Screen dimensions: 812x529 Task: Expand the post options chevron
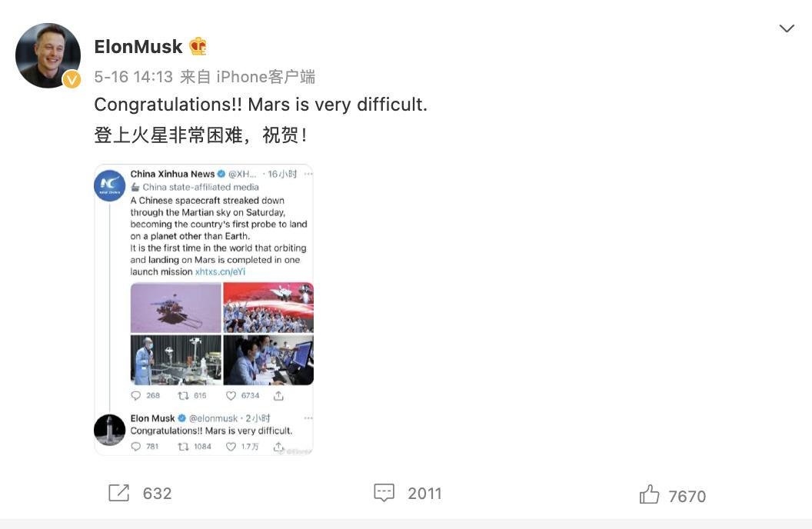click(787, 29)
